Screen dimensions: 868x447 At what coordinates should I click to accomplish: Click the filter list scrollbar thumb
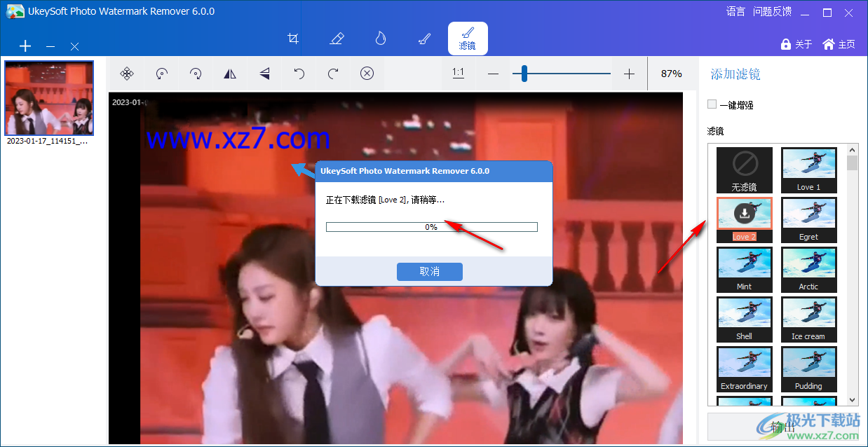[853, 163]
